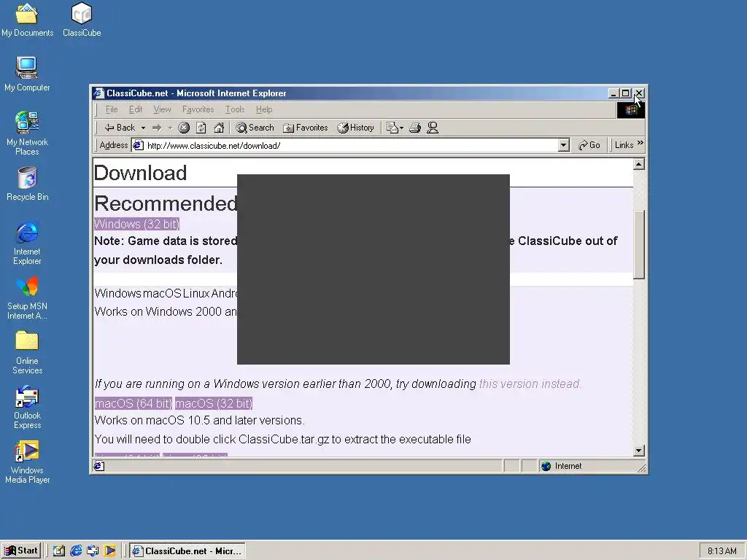Select Setup MSN Internet Access icon
The image size is (747, 560).
27,297
